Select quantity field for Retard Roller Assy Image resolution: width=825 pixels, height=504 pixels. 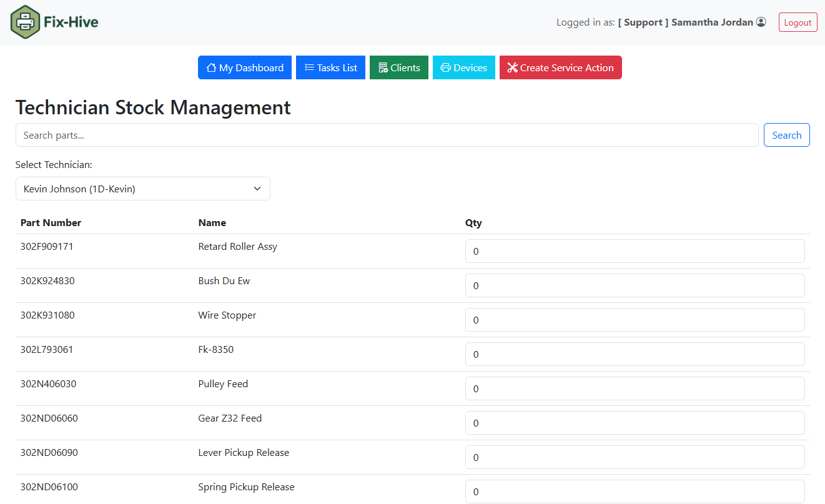pos(635,251)
